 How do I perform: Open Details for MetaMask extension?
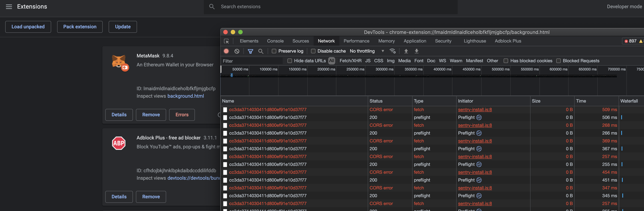click(x=119, y=115)
